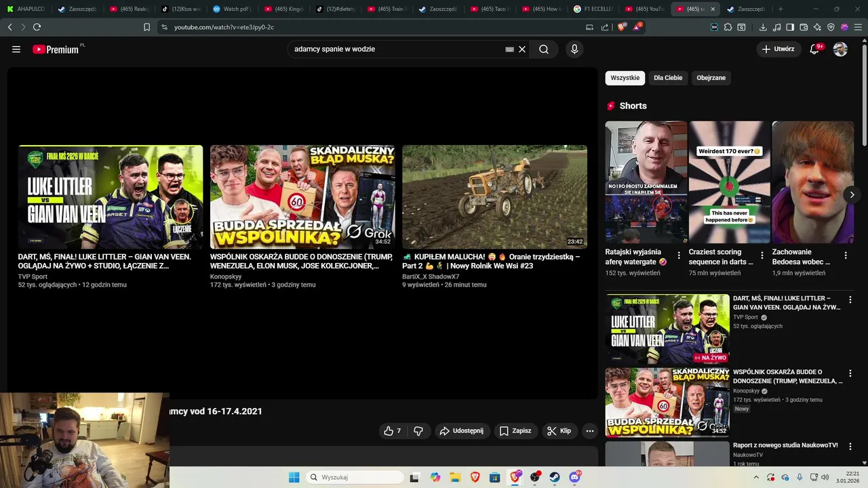Screen dimensions: 868x488
Task: Open the Brave VPN shield icon
Action: pyautogui.click(x=831, y=27)
